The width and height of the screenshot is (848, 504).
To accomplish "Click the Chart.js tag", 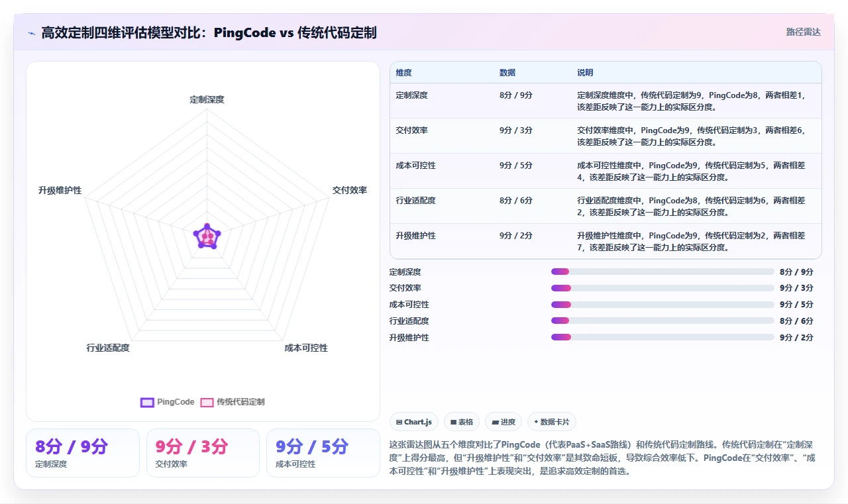I will (414, 422).
